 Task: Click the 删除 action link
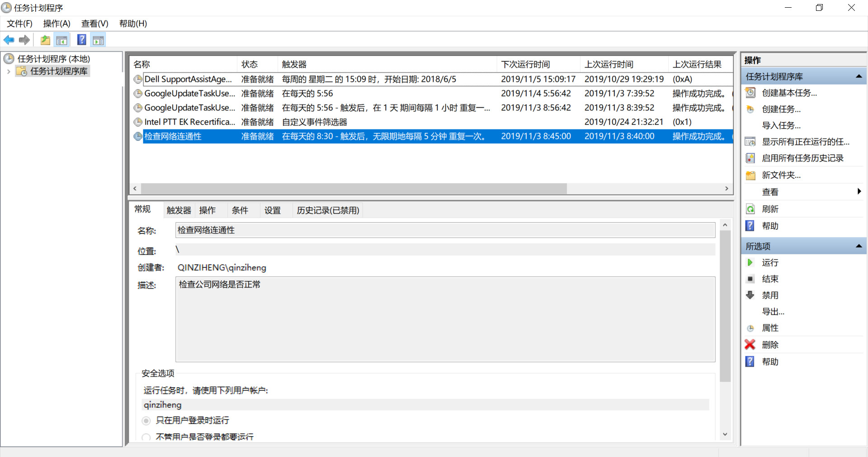770,345
